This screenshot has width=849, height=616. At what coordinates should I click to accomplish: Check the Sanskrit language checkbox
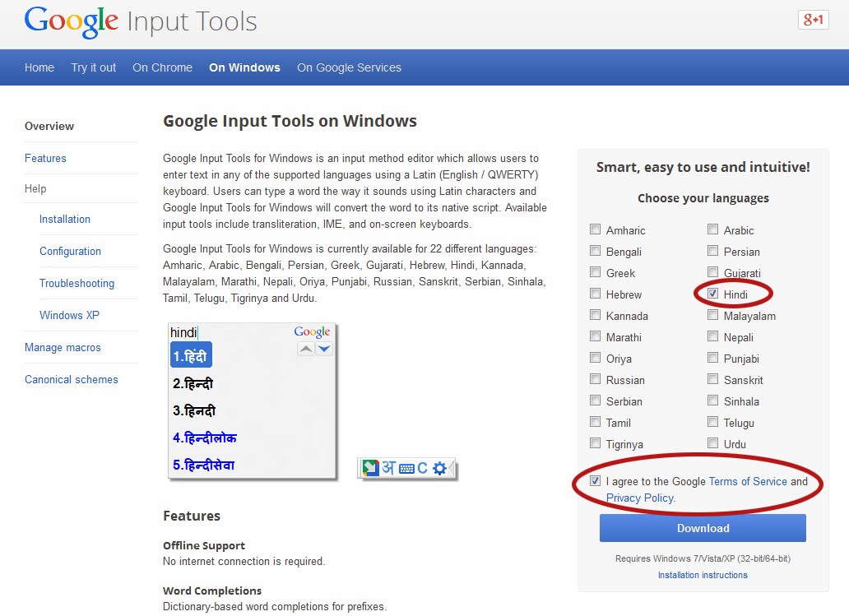[x=712, y=379]
